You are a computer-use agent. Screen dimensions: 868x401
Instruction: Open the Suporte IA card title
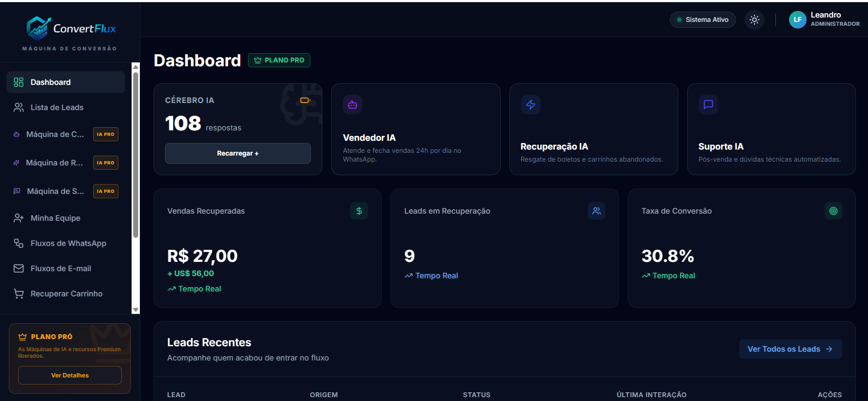click(721, 146)
